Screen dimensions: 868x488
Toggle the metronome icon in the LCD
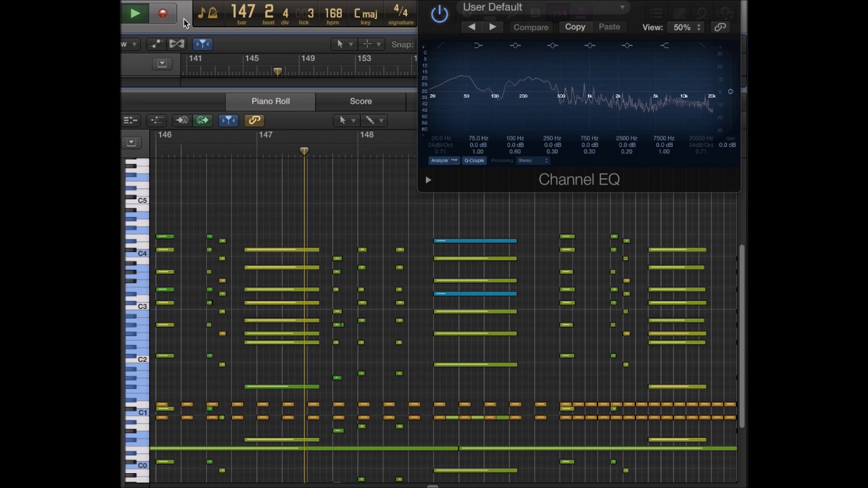[213, 13]
